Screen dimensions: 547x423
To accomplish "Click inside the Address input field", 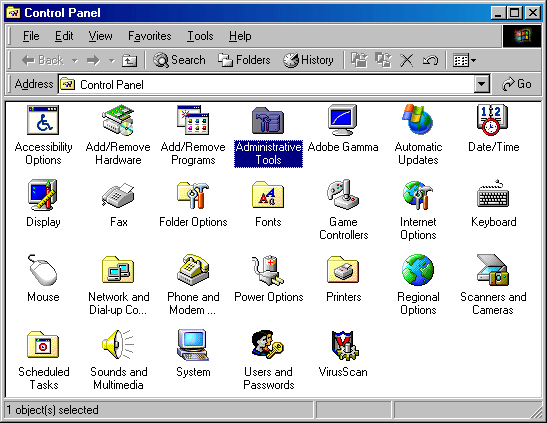I will point(267,84).
